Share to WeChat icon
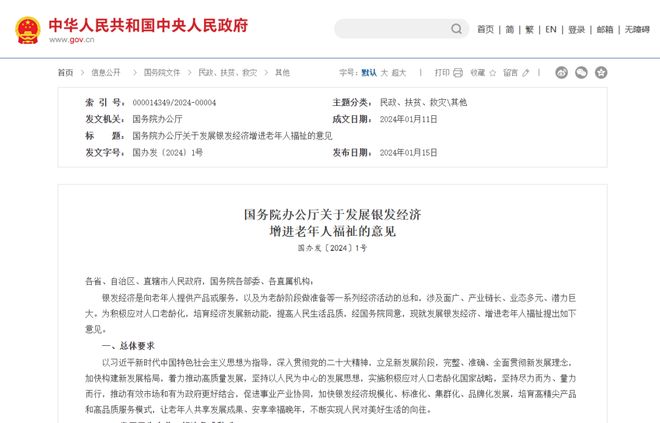 pyautogui.click(x=581, y=72)
